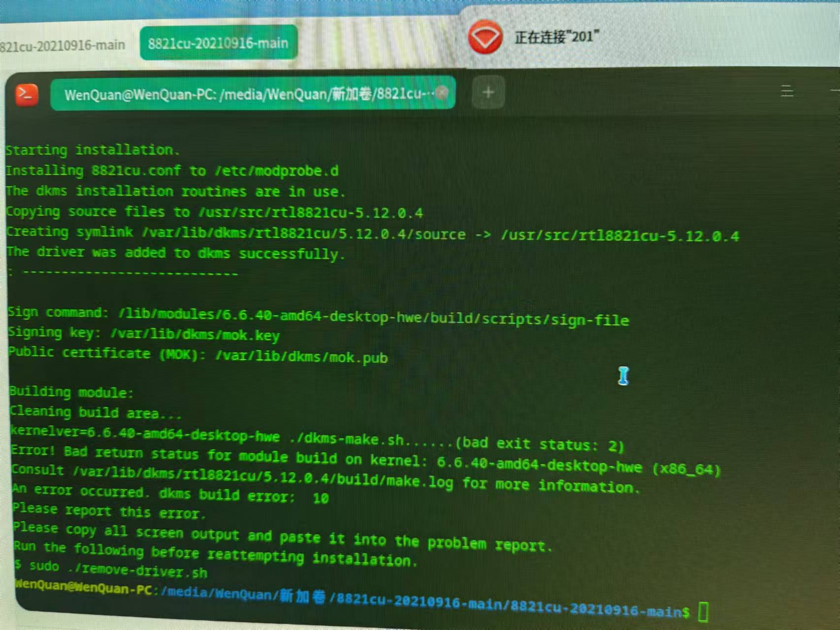Click 'The dkms installation routines are in use.'
840x630 pixels.
pos(176,191)
